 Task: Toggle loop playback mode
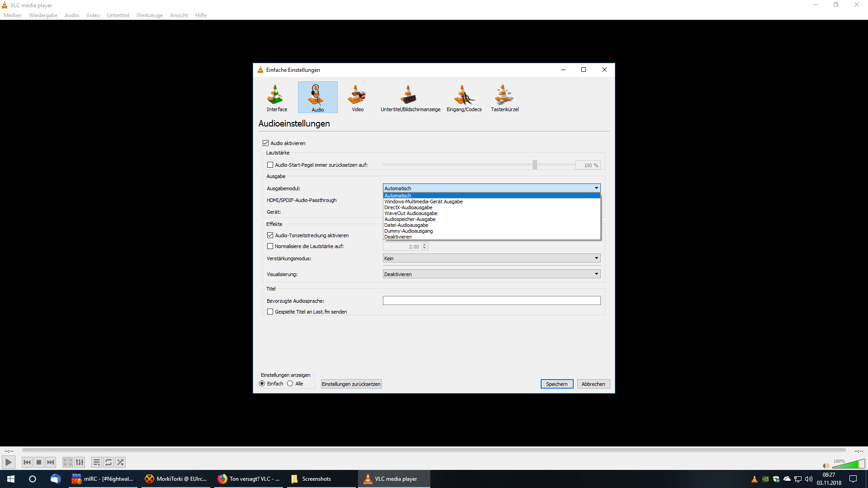(x=108, y=462)
